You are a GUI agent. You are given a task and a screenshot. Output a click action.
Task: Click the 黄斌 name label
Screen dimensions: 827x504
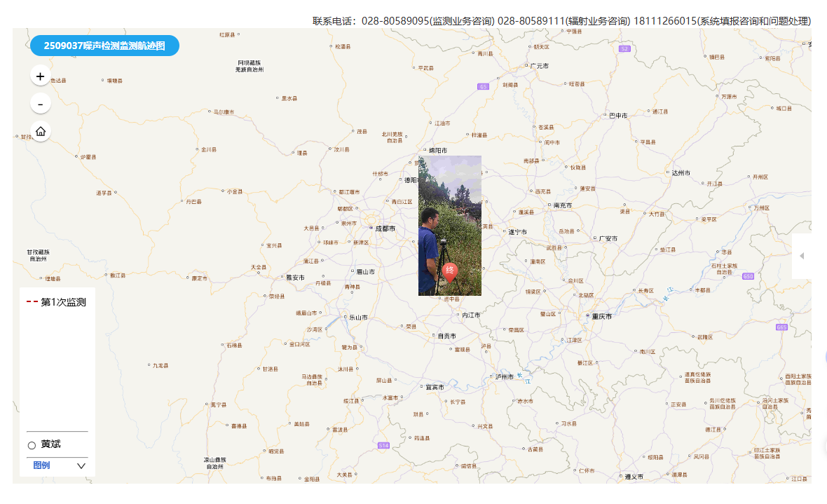[x=50, y=444]
